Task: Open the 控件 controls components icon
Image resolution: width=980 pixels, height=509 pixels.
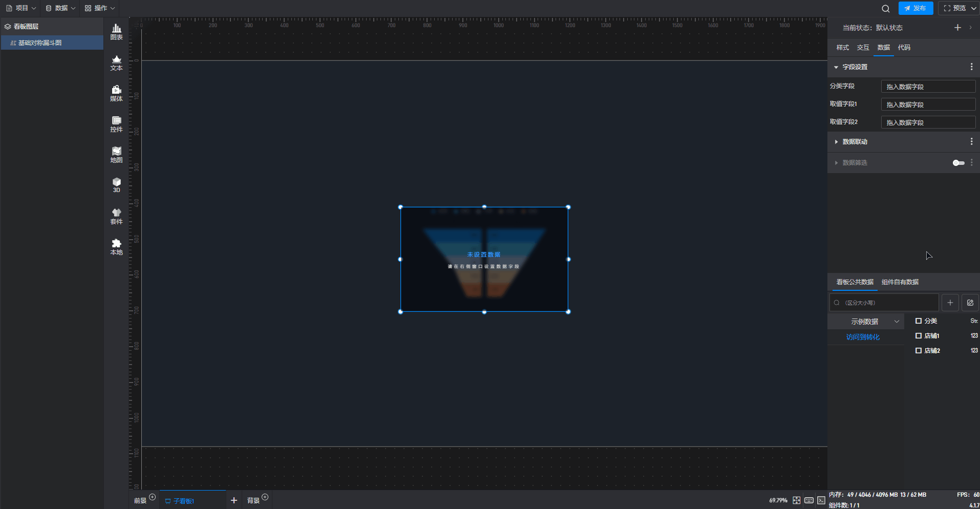Action: click(116, 124)
